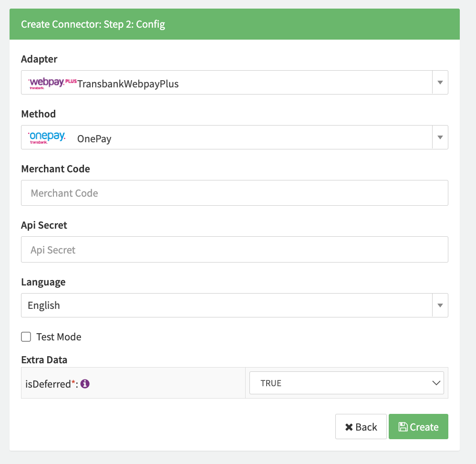The width and height of the screenshot is (476, 464).
Task: Click the Extra Data section label
Action: [x=44, y=359]
